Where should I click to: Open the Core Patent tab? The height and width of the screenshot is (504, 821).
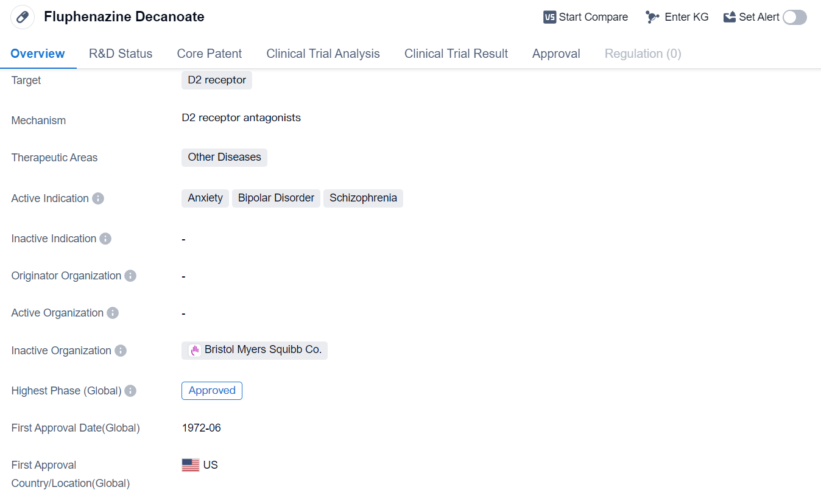tap(209, 54)
